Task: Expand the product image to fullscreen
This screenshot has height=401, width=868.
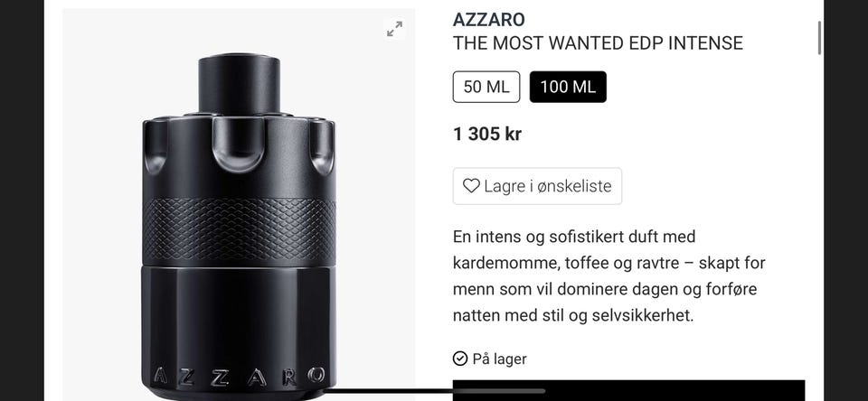Action: click(395, 29)
